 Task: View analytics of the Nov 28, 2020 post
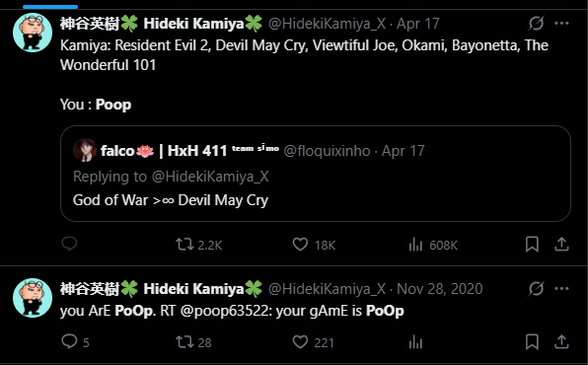[x=415, y=341]
